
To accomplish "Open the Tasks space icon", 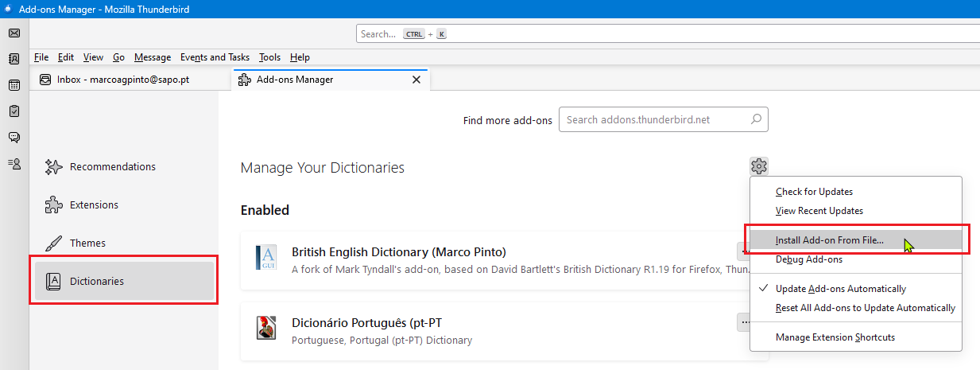I will [14, 111].
